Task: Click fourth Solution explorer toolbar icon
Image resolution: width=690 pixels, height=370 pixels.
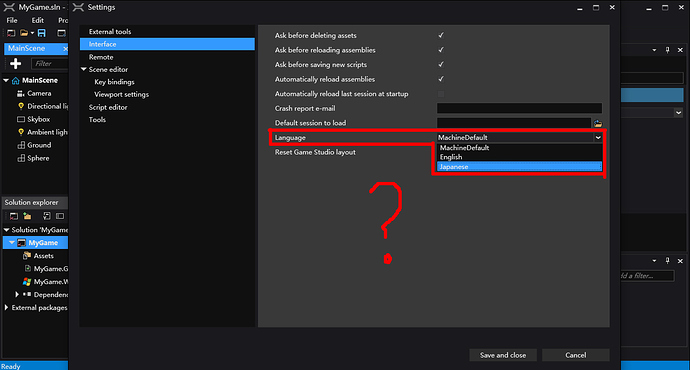Action: [60, 216]
